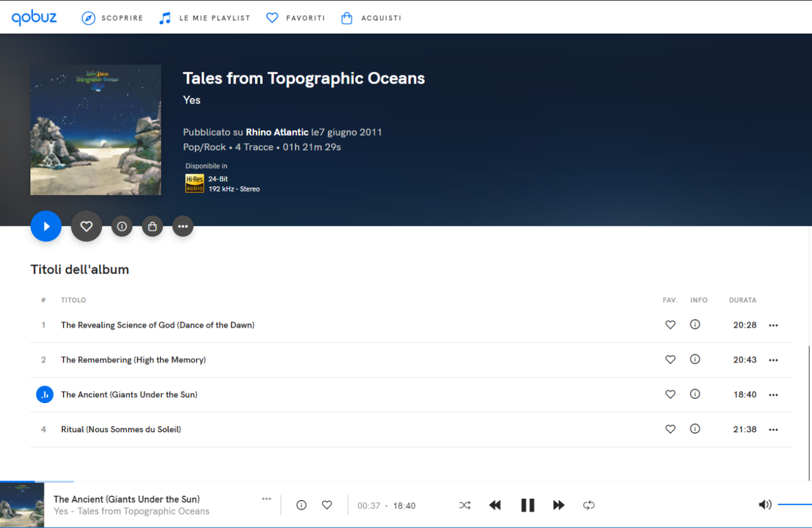Click the Hi-Res Audio badge

pyautogui.click(x=195, y=183)
